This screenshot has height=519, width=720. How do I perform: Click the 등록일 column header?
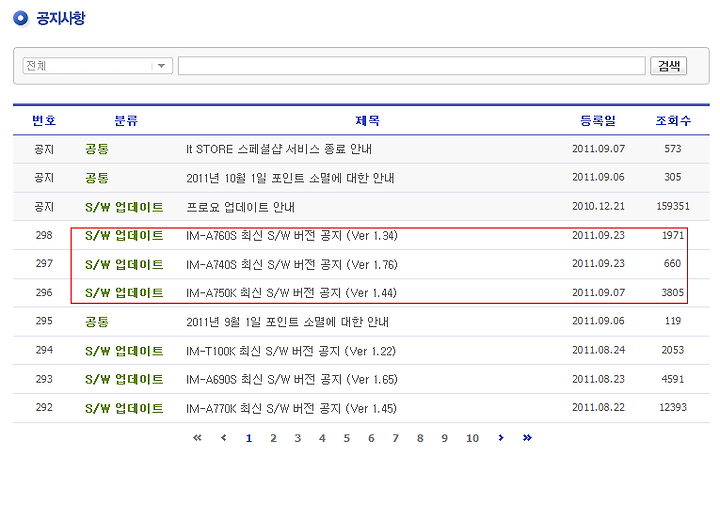tap(598, 120)
